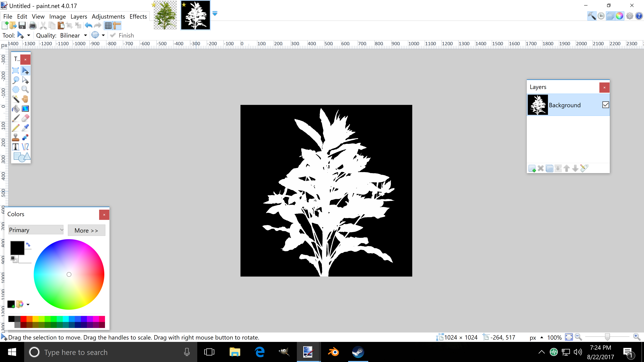644x362 pixels.
Task: Open the Primary color dropdown
Action: (36, 230)
